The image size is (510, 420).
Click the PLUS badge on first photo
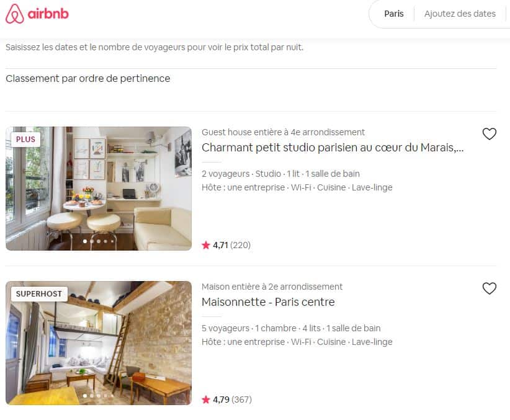click(25, 139)
